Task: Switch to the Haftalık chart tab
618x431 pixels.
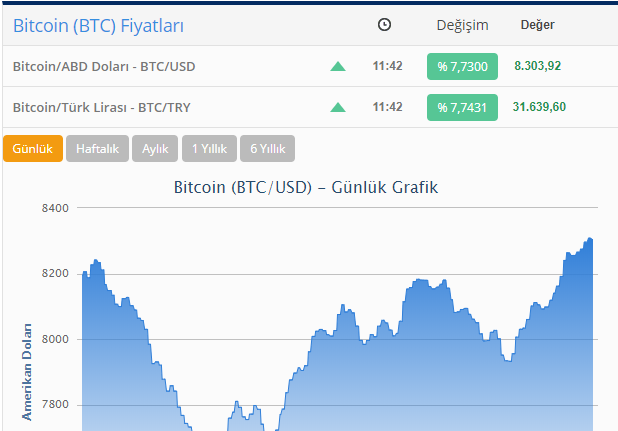Action: (x=97, y=149)
